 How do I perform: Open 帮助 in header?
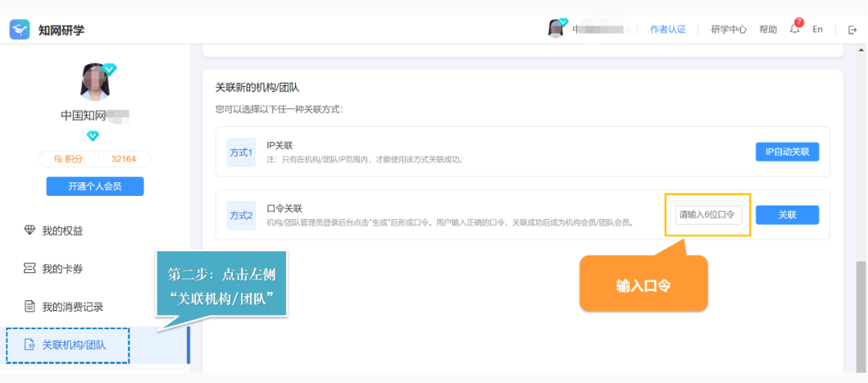click(x=768, y=30)
